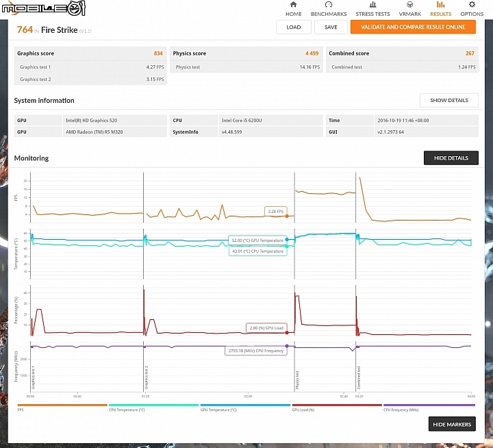Click the Benchmarks gauge icon
The width and height of the screenshot is (493, 448).
[x=329, y=4]
